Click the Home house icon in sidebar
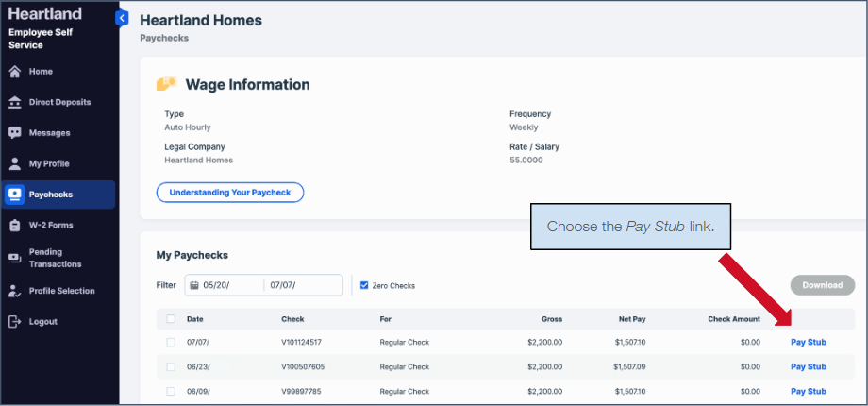Image resolution: width=868 pixels, height=406 pixels. 15,72
